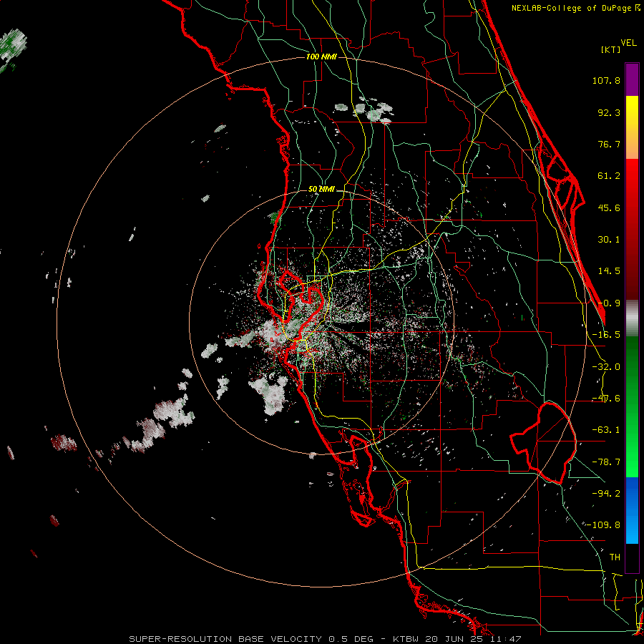644x644 pixels.
Task: Click the 107.8 velocity scale value
Action: [606, 80]
